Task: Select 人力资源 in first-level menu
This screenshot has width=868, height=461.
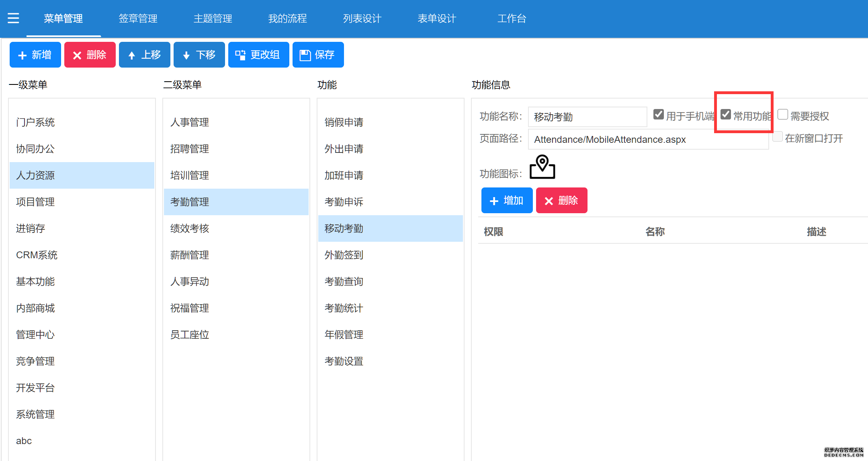Action: 82,175
